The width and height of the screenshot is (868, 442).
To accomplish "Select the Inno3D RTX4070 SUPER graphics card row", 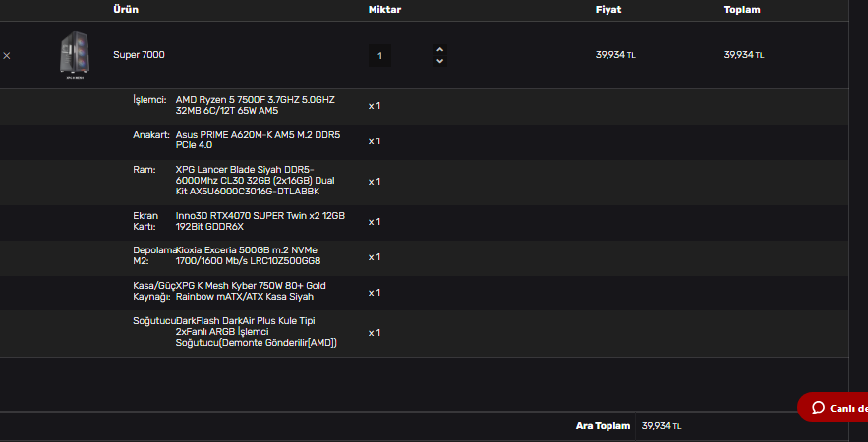I will coord(424,222).
